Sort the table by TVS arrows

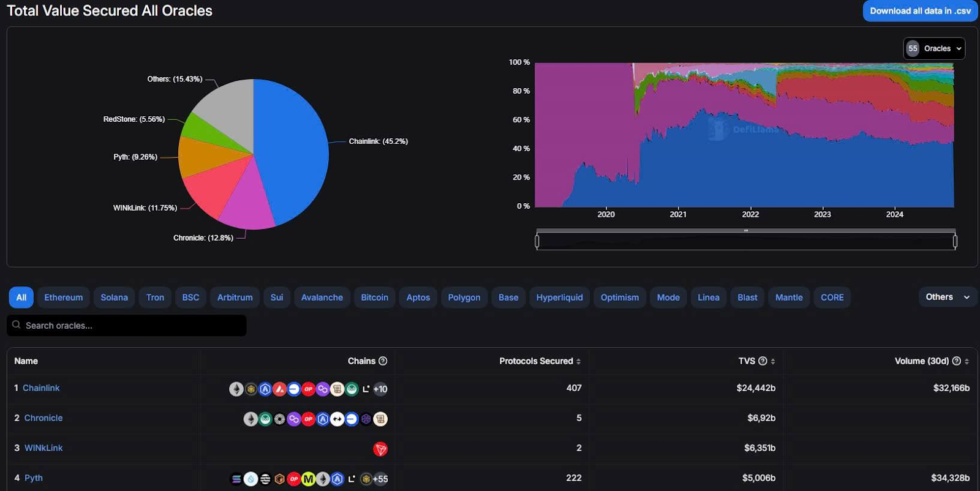click(x=773, y=361)
